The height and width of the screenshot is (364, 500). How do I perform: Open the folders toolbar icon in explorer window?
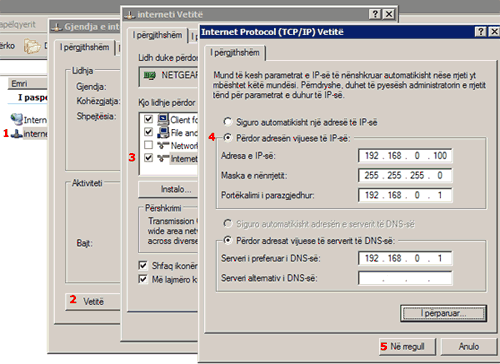(32, 46)
